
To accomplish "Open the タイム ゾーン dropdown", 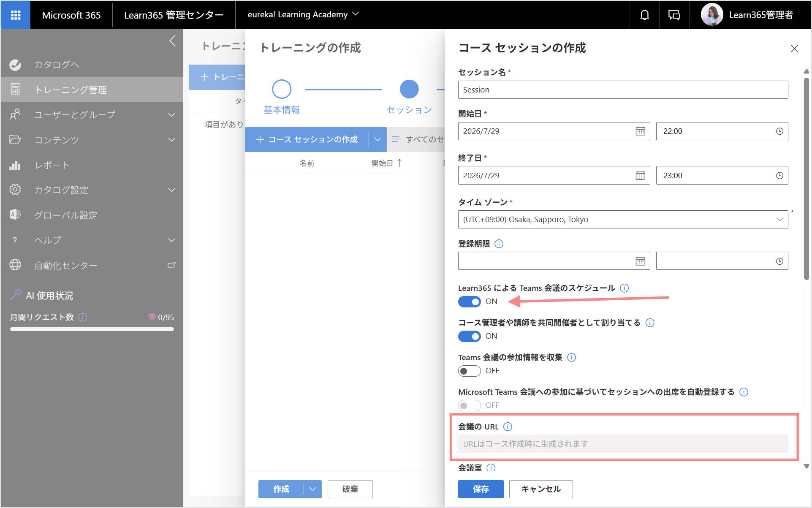I will tap(623, 220).
